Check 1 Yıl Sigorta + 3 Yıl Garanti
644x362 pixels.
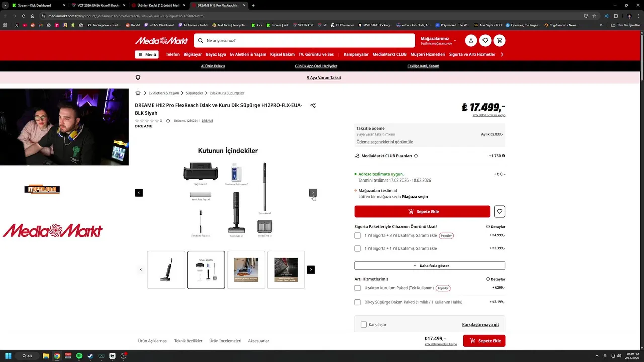point(357,235)
